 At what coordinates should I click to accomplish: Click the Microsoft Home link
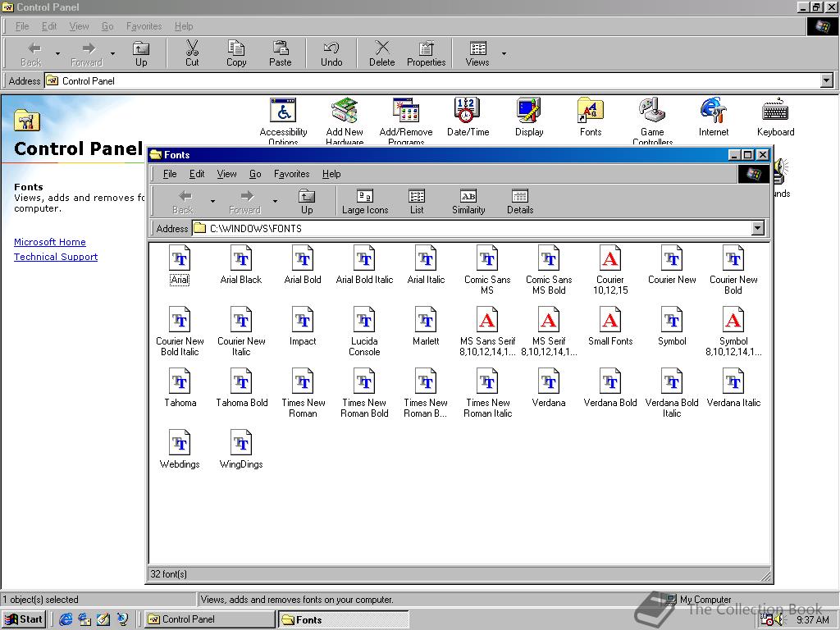[49, 242]
